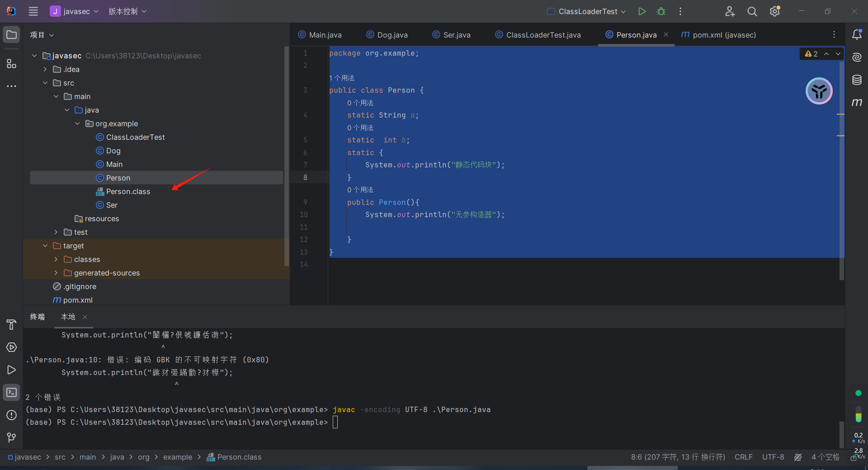Open the Git version control tool window
The image size is (868, 470).
(11, 437)
